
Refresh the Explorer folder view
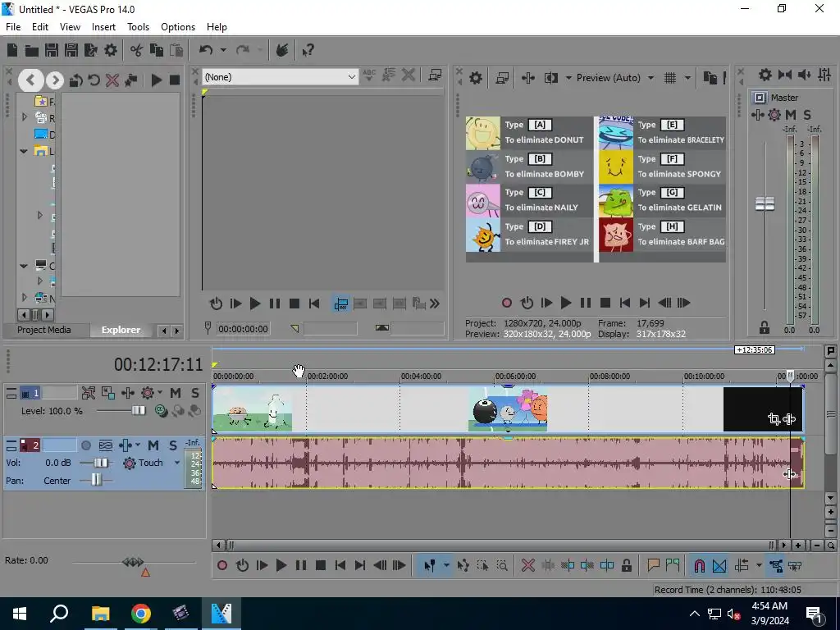pos(94,80)
